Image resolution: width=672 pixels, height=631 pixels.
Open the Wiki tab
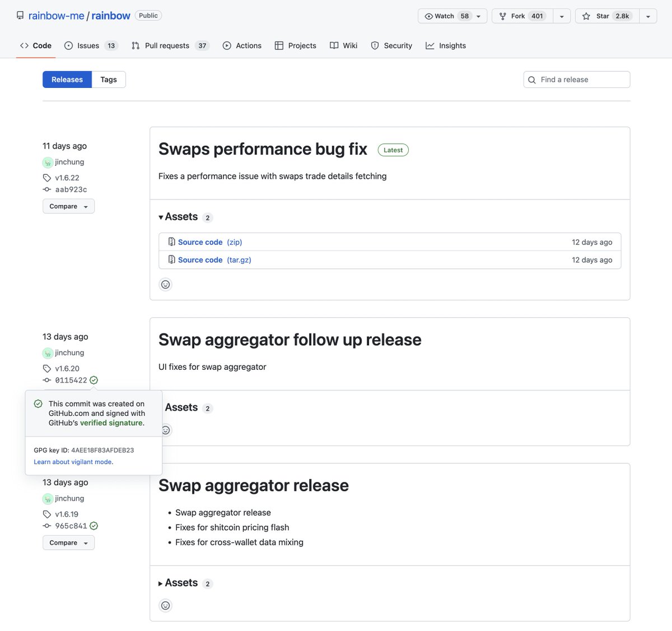click(x=344, y=45)
